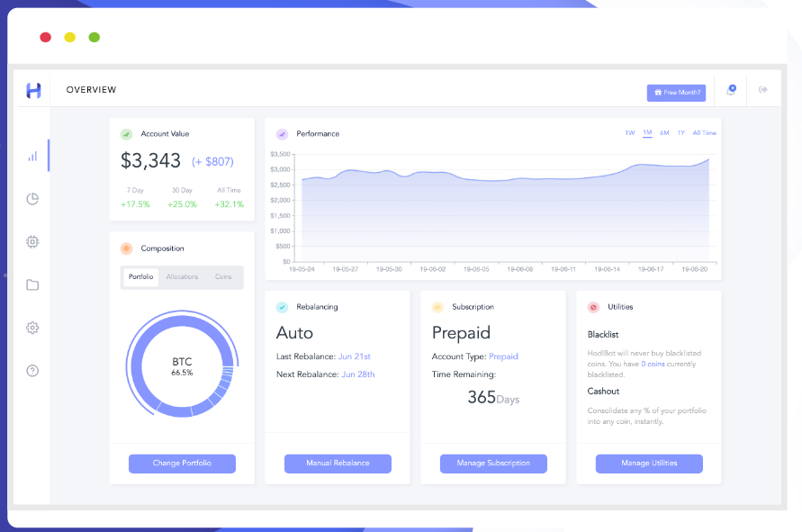
Task: Click the Performance purple chart icon
Action: pyautogui.click(x=282, y=134)
